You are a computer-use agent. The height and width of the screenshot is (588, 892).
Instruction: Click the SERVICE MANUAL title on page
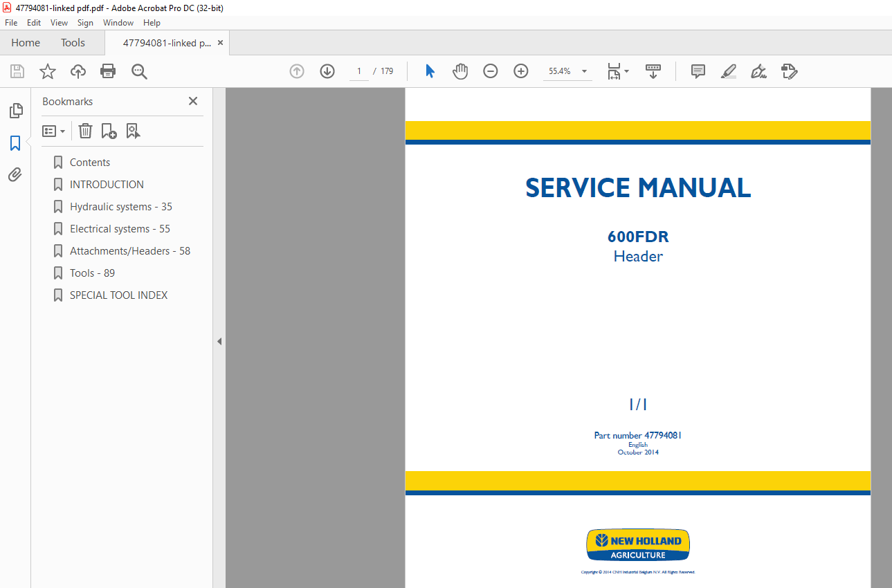tap(638, 188)
